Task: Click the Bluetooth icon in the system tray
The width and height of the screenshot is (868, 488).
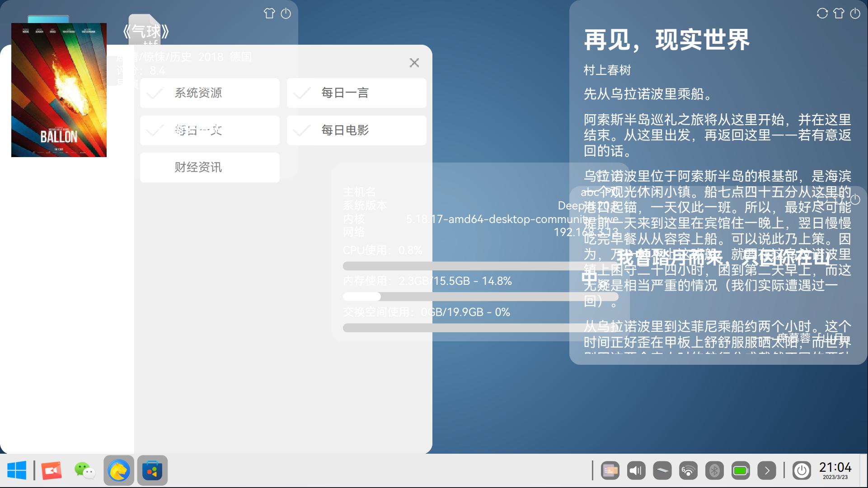Action: point(715,470)
